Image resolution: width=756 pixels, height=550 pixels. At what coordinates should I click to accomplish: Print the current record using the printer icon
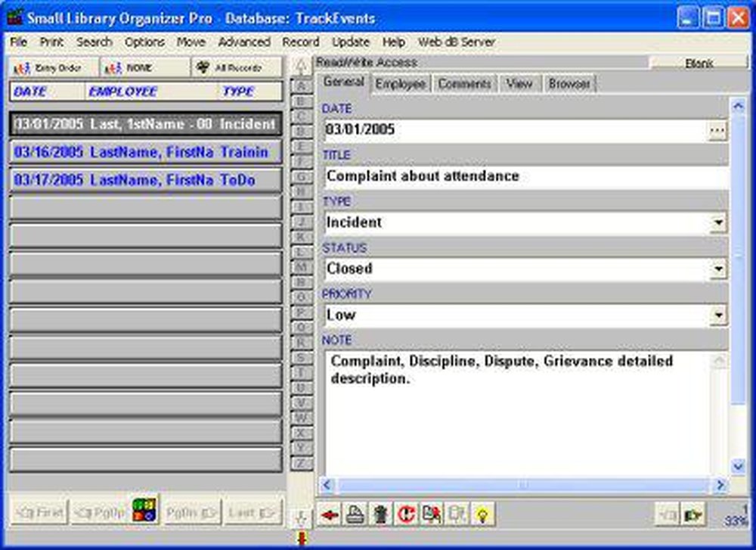pyautogui.click(x=355, y=514)
